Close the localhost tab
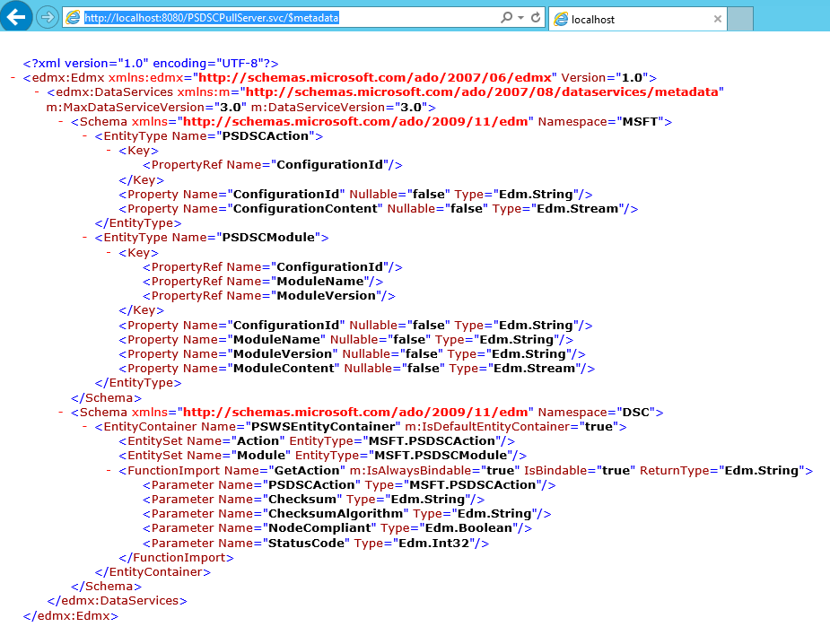This screenshot has width=830, height=644. coord(718,19)
